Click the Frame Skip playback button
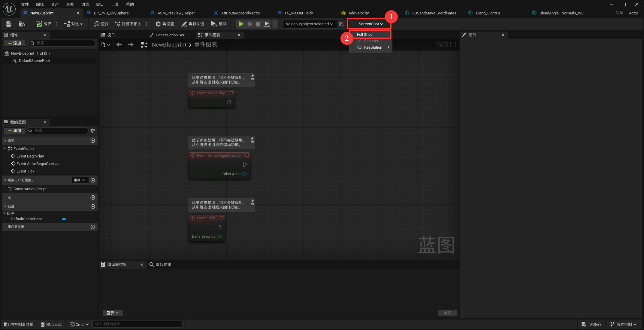Image resolution: width=644 pixels, height=330 pixels. point(250,24)
